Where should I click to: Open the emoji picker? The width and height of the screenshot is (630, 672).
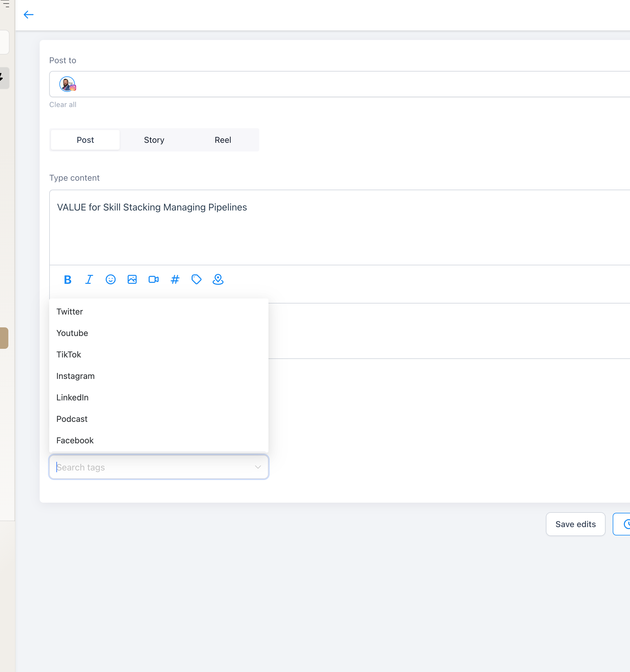click(x=111, y=280)
